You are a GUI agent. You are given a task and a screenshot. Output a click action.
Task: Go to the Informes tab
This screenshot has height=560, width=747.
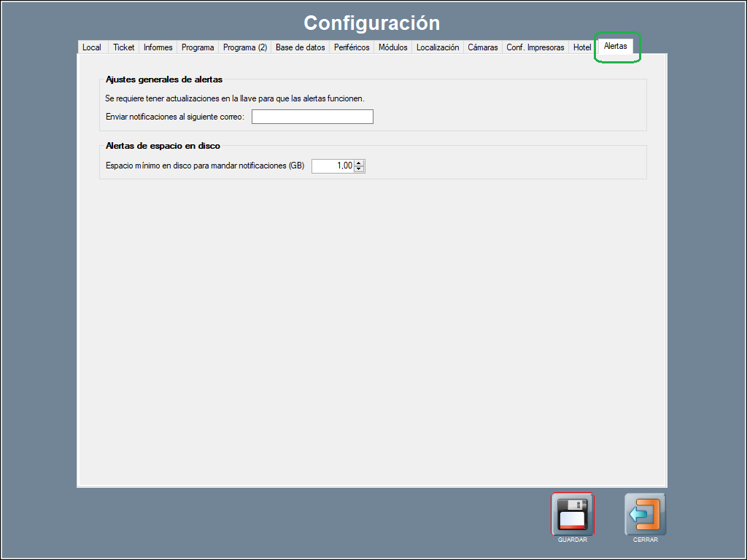pyautogui.click(x=158, y=47)
